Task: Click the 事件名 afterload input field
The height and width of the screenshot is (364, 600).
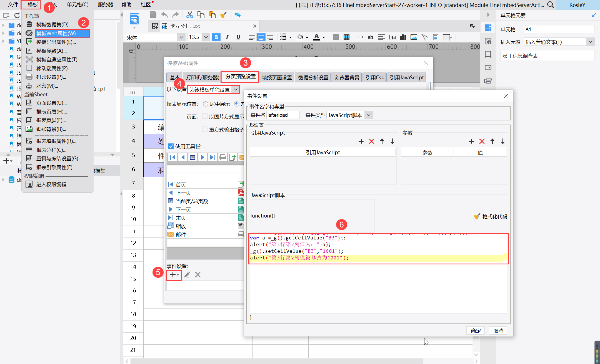Action: 283,115
